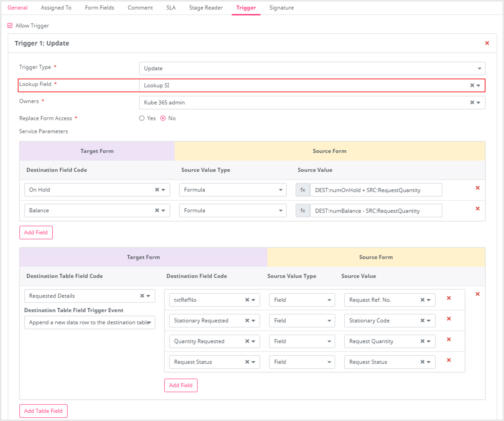Clear the Lookup SI selection
Screen dimensions: 504x421
click(472, 85)
